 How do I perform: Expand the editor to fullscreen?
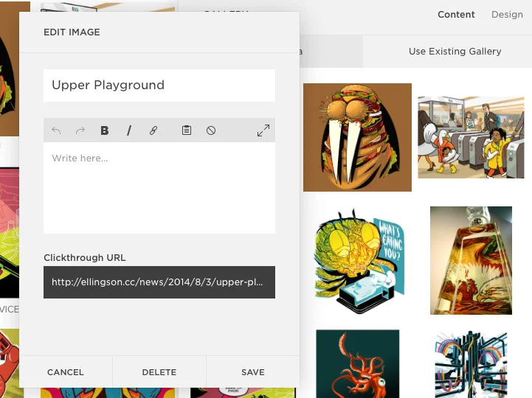tap(263, 130)
